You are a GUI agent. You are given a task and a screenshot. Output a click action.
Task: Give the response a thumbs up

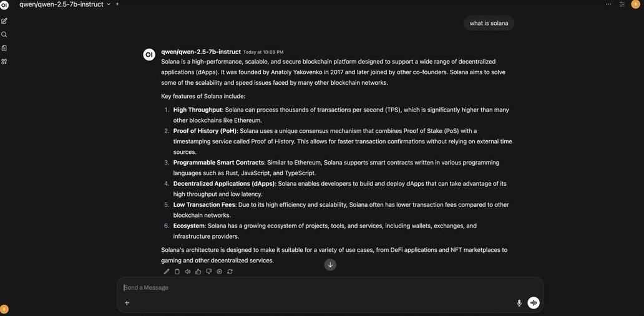coord(198,272)
